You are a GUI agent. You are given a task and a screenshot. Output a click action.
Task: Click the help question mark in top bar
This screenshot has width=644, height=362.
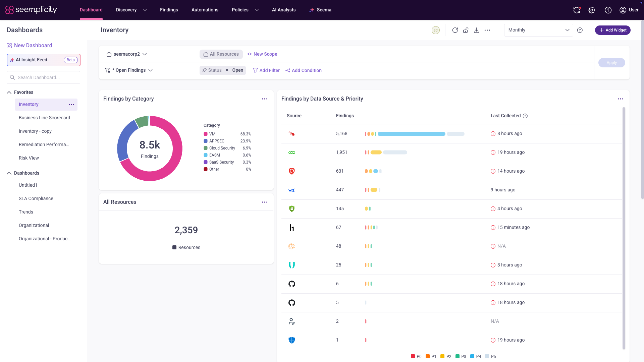pos(608,10)
